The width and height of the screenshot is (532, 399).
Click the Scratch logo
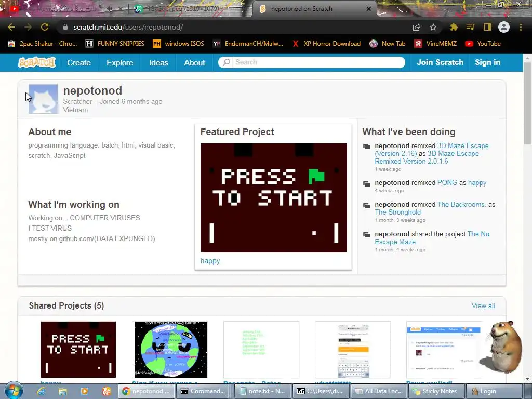point(37,62)
